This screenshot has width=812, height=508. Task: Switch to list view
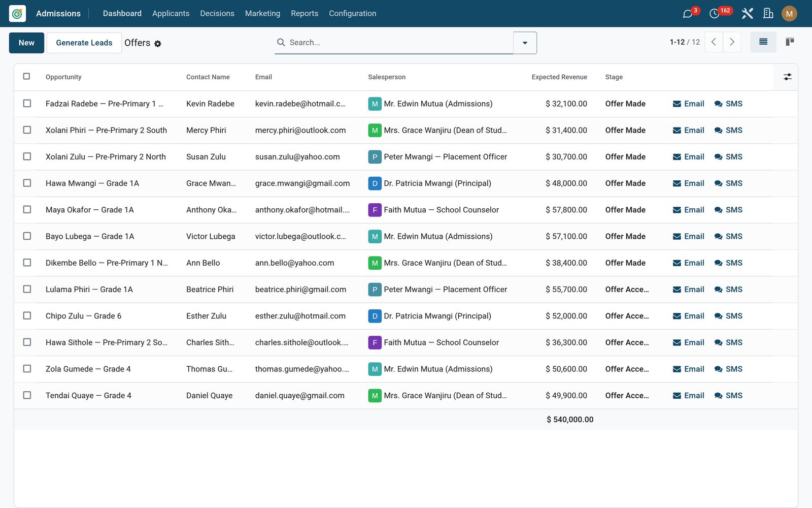pyautogui.click(x=763, y=42)
